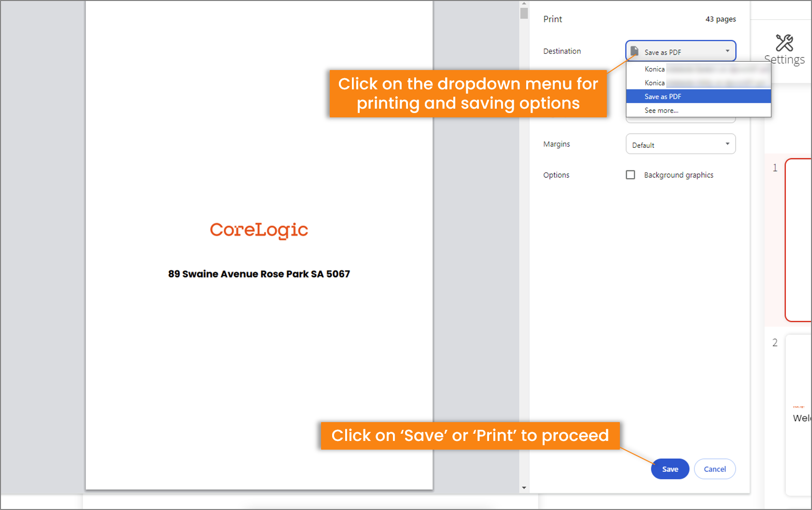The image size is (812, 510).
Task: Choose the second Konica printer in the list
Action: (699, 83)
